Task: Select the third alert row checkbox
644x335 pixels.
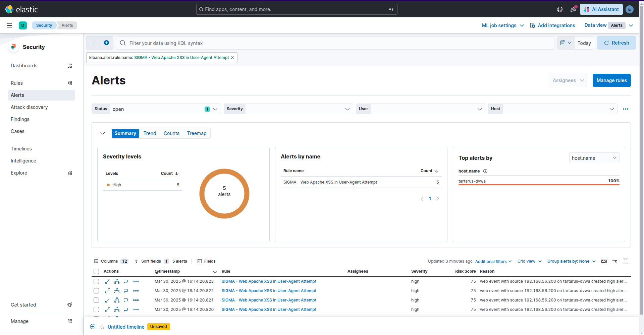Action: click(x=96, y=300)
